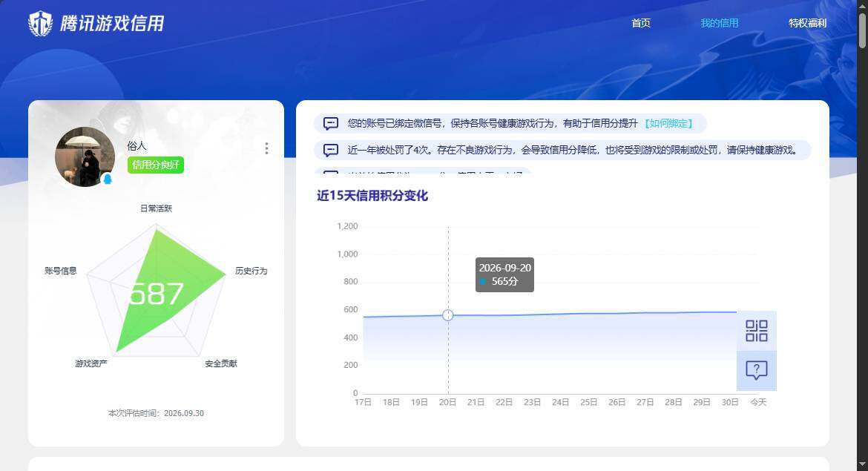Click the page scrollbar thumb
This screenshot has height=471, width=868.
863,30
